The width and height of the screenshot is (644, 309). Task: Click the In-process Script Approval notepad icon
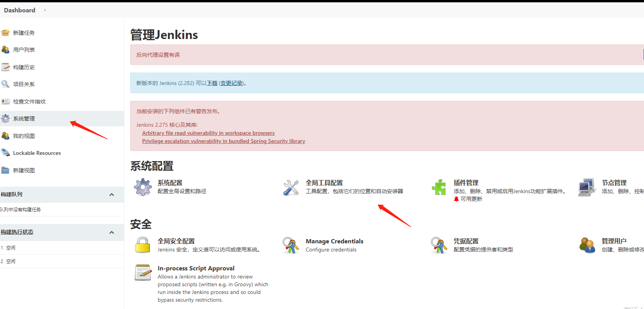click(x=143, y=272)
